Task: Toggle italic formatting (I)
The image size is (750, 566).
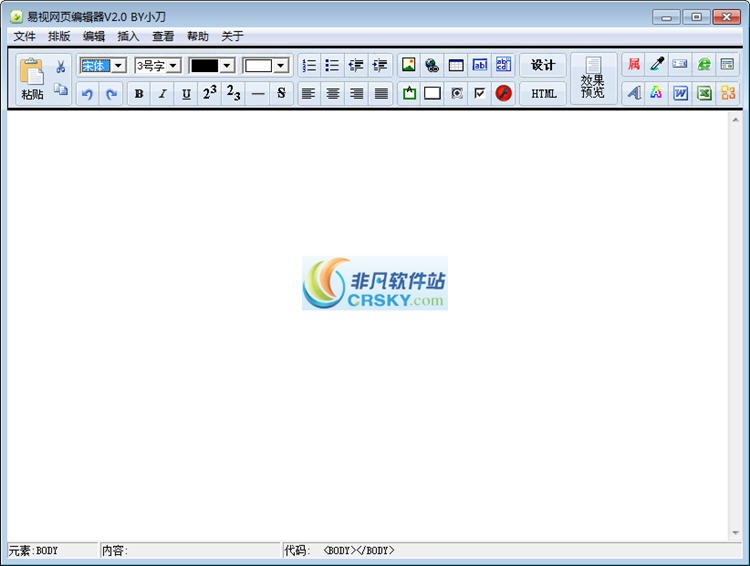Action: pos(163,93)
